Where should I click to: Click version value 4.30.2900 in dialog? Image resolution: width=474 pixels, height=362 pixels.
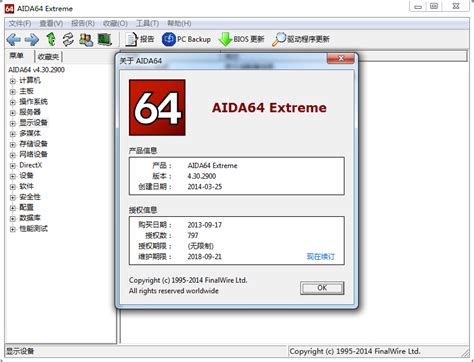[202, 176]
